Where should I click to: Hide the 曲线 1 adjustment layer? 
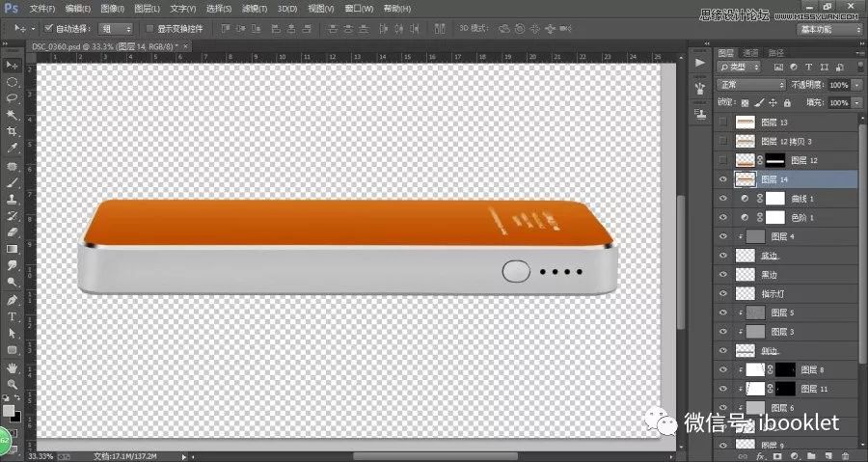(723, 198)
